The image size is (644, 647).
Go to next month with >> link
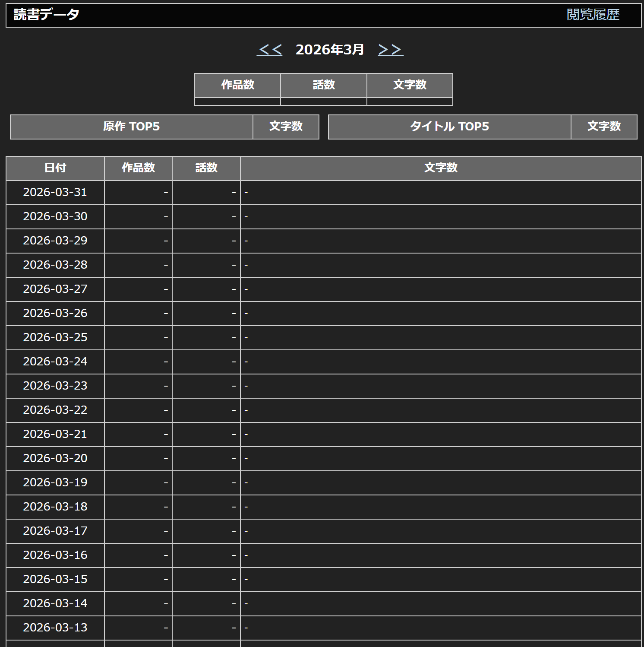[x=390, y=50]
